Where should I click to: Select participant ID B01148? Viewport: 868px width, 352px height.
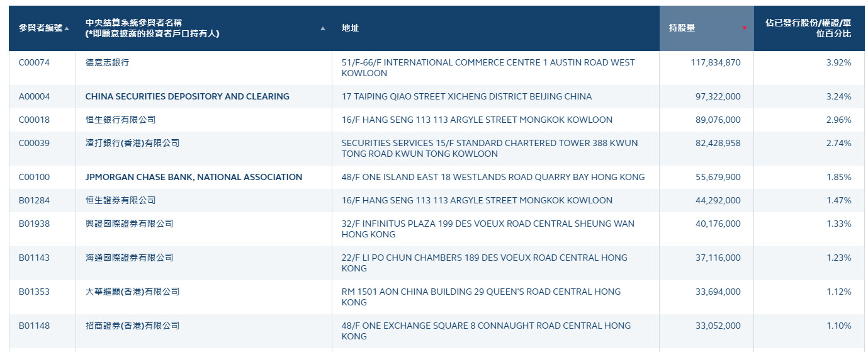(34, 326)
